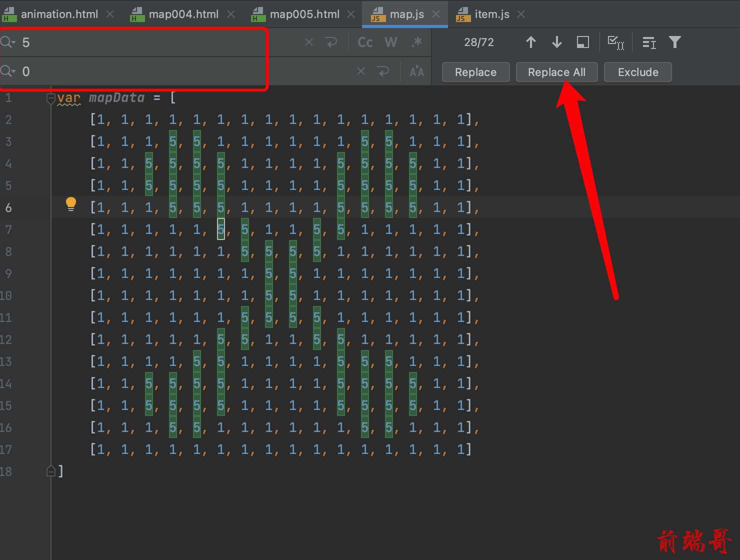Click the mapData variable name
740x560 pixels.
pos(116,97)
